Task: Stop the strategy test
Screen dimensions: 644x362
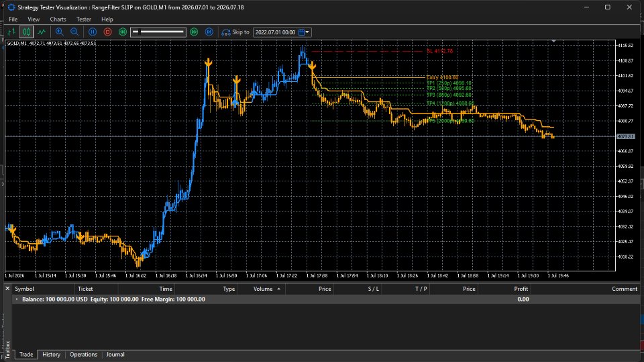Action: [107, 32]
